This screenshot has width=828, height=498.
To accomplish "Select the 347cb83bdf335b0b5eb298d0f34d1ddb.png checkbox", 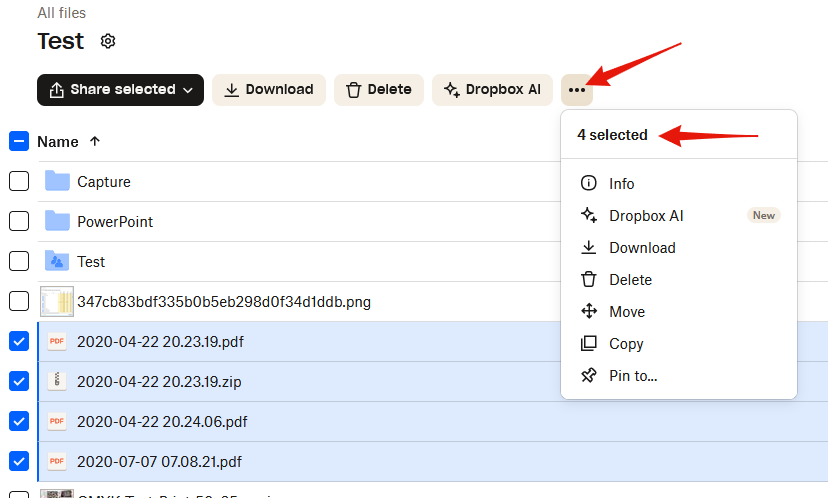I will 19,301.
